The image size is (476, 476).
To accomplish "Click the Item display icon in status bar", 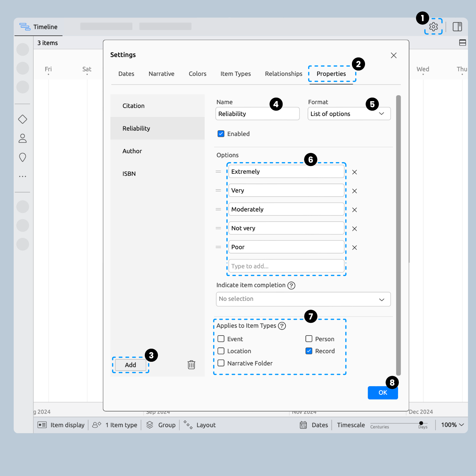I will 42,425.
